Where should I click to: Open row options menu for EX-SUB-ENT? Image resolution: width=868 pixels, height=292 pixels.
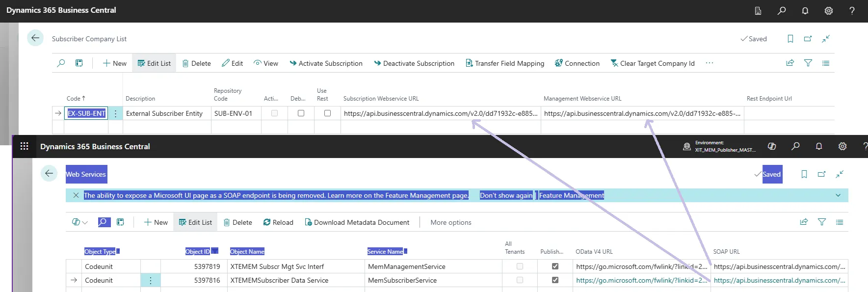pos(115,113)
